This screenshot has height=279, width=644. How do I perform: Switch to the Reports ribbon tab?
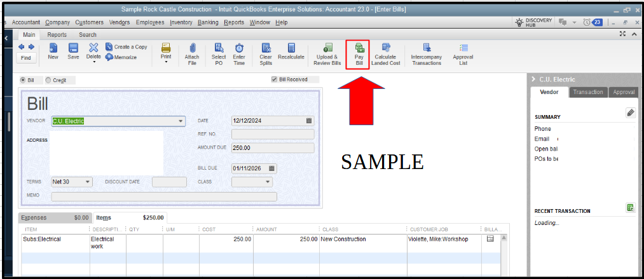pos(57,35)
